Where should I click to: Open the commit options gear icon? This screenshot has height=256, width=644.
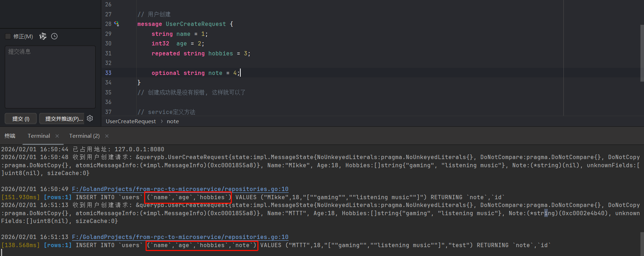pyautogui.click(x=90, y=118)
